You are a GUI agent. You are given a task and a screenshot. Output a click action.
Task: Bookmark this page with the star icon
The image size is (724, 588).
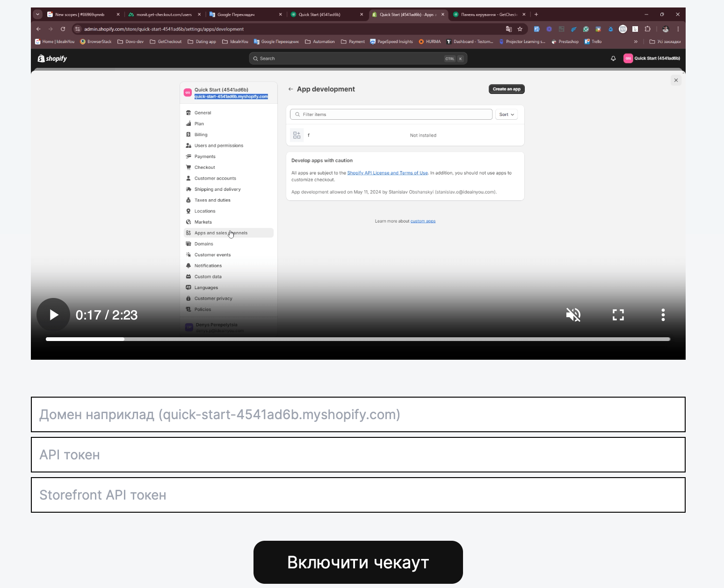520,29
